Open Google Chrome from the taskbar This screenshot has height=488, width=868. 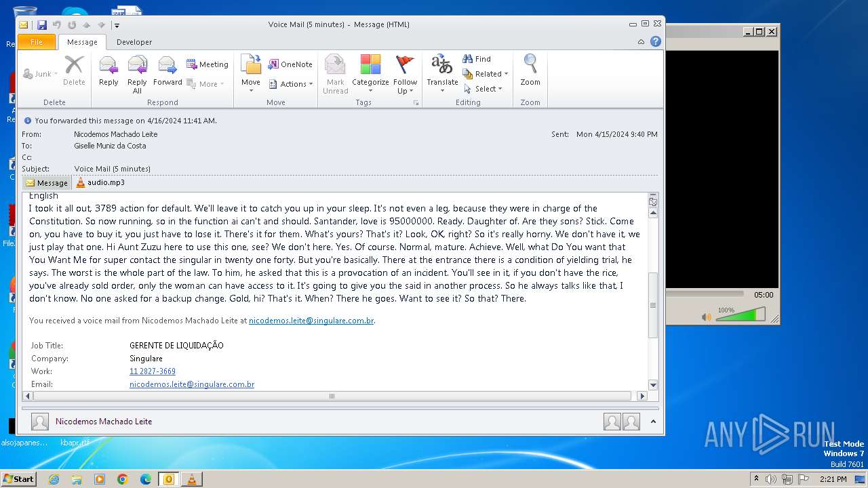123,479
